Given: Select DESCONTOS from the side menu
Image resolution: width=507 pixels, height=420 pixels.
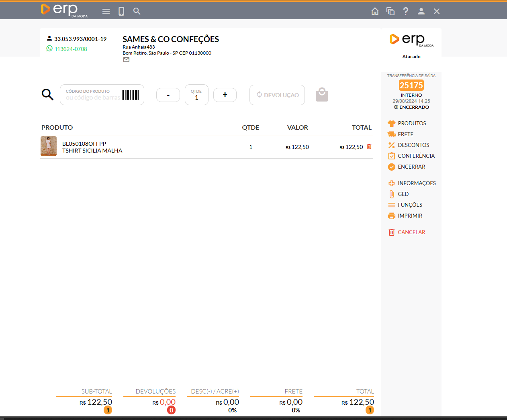Looking at the screenshot, I should tap(413, 145).
